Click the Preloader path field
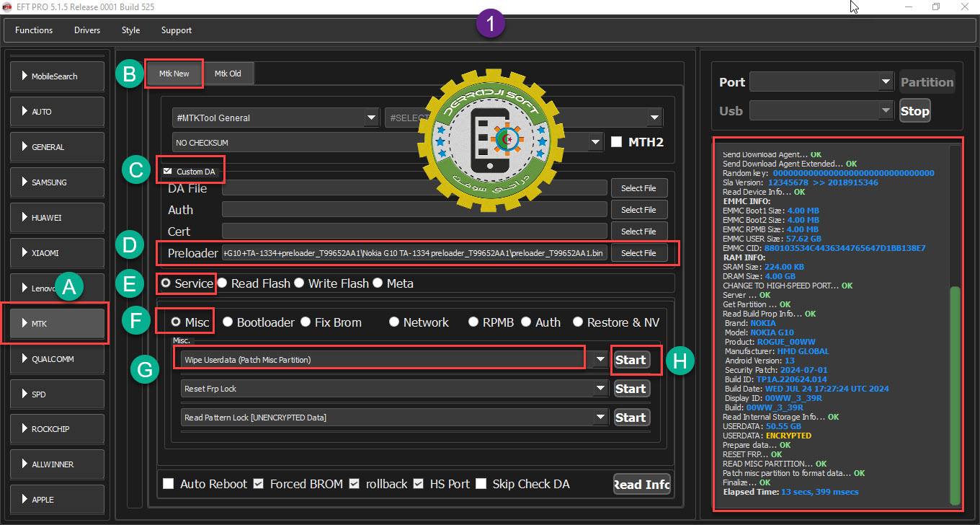Viewport: 980px width, 525px height. pyautogui.click(x=414, y=253)
